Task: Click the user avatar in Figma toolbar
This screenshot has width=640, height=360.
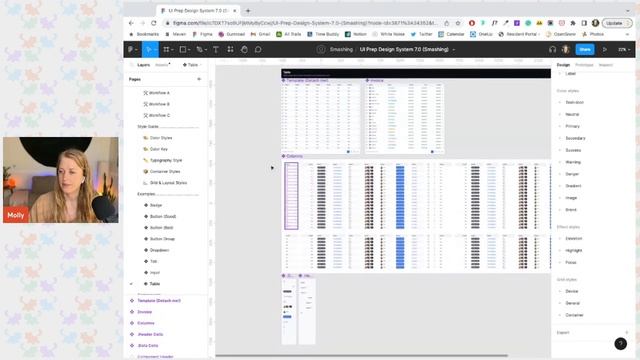Action: (566, 49)
